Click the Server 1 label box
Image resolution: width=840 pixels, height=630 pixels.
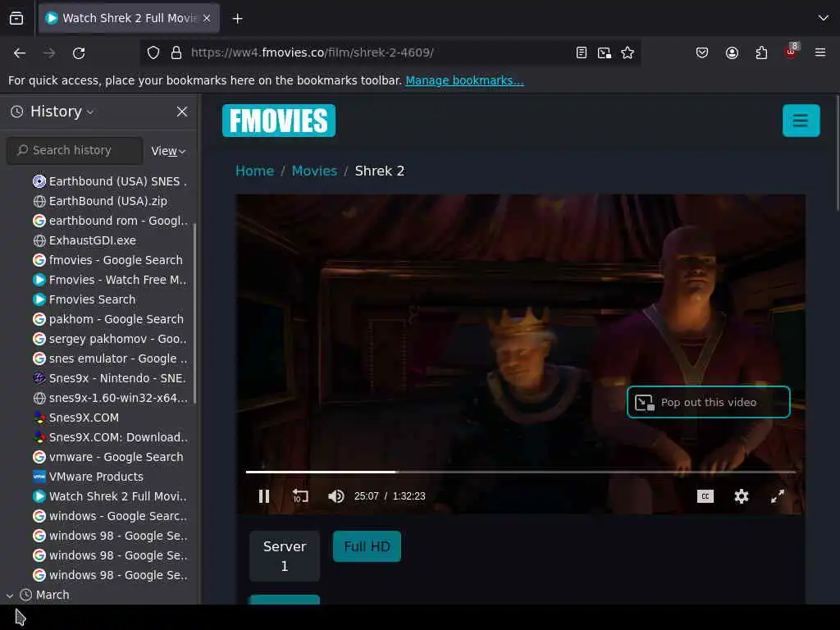285,556
